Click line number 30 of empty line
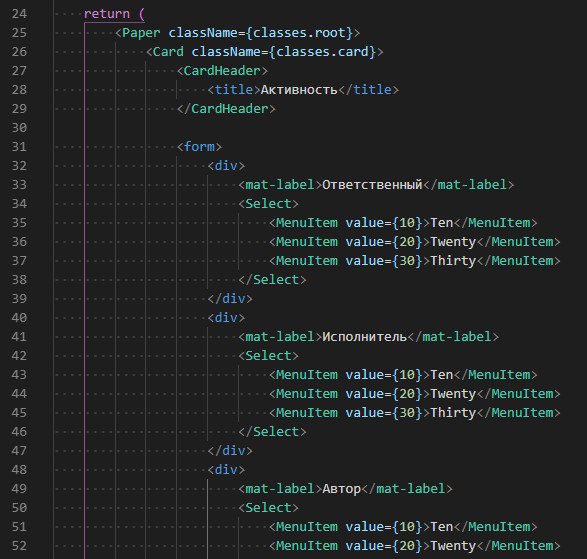This screenshot has height=559, width=587. (19, 128)
